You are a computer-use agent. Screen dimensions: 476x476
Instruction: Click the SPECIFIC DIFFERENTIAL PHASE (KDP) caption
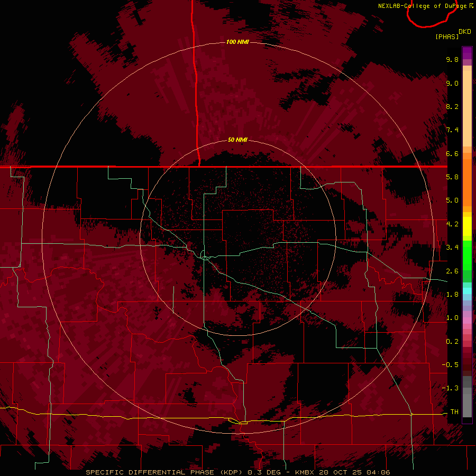165,472
